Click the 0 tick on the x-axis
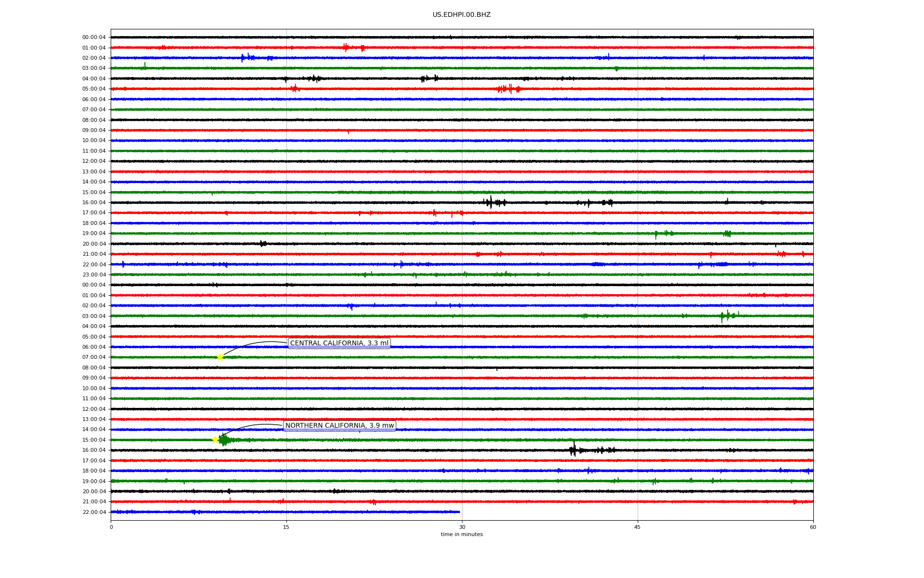Screen dimensions: 924x578 [111, 527]
